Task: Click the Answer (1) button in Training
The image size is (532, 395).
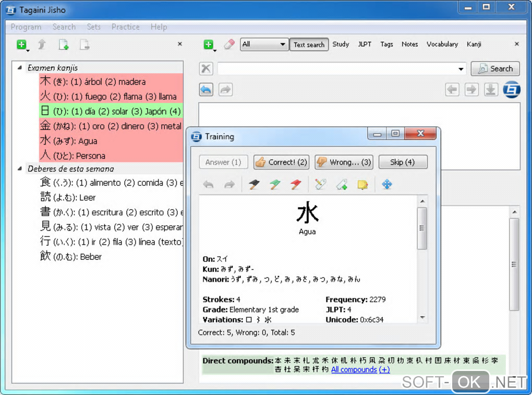Action: coord(223,162)
